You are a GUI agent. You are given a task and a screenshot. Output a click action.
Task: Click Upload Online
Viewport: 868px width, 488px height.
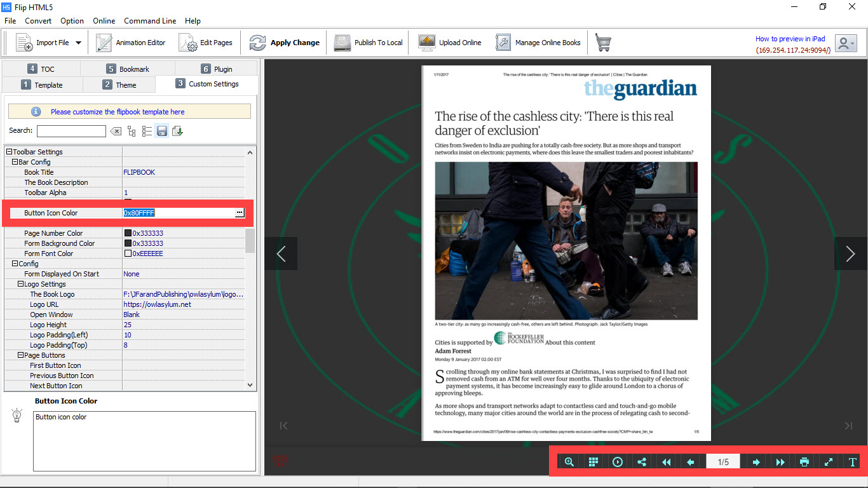450,43
